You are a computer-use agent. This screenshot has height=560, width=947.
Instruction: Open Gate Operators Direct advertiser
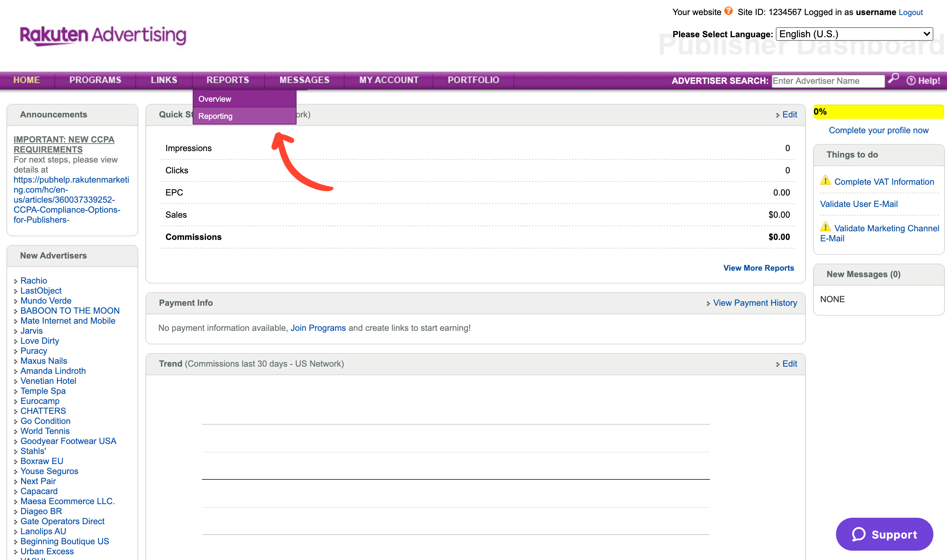click(x=62, y=521)
